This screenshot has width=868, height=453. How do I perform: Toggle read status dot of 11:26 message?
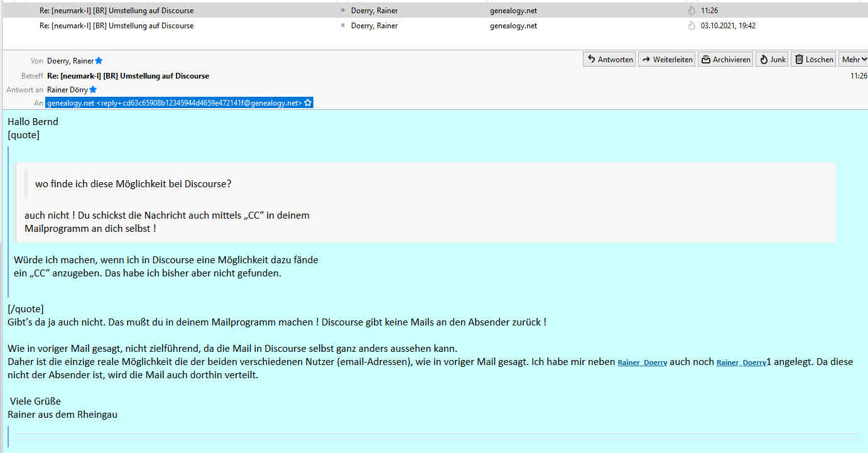[x=342, y=11]
